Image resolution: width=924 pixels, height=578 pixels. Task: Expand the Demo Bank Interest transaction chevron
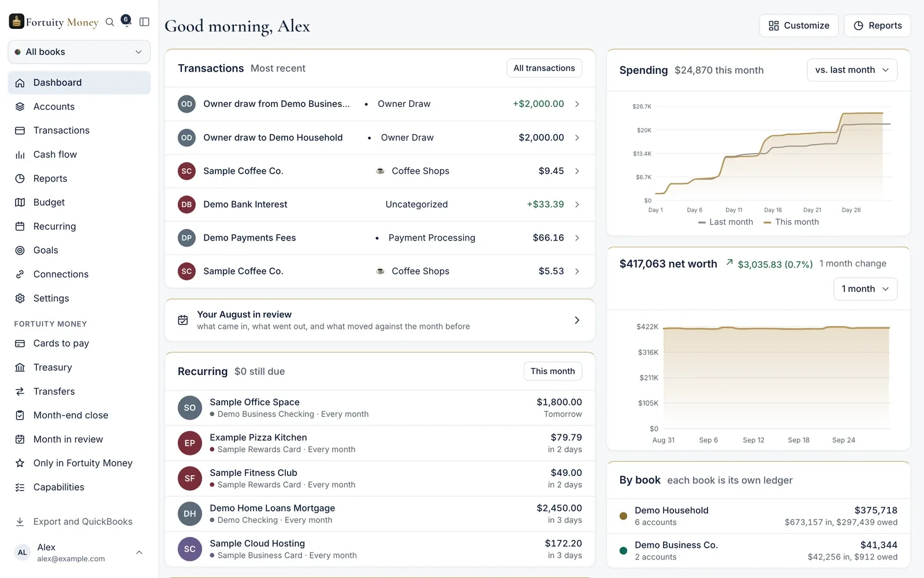pos(577,205)
